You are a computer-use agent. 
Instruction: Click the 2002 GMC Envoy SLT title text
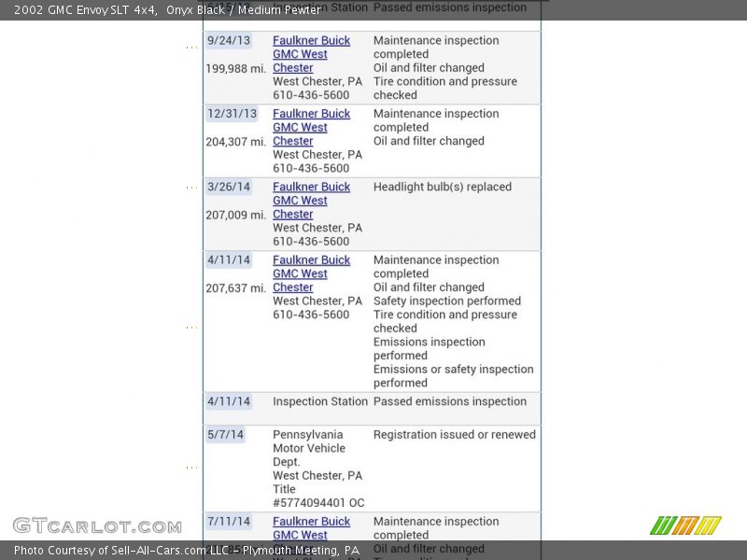point(167,10)
